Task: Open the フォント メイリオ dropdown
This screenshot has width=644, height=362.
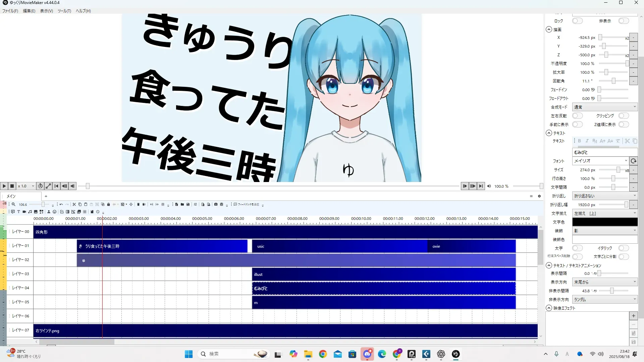Action: pos(600,161)
